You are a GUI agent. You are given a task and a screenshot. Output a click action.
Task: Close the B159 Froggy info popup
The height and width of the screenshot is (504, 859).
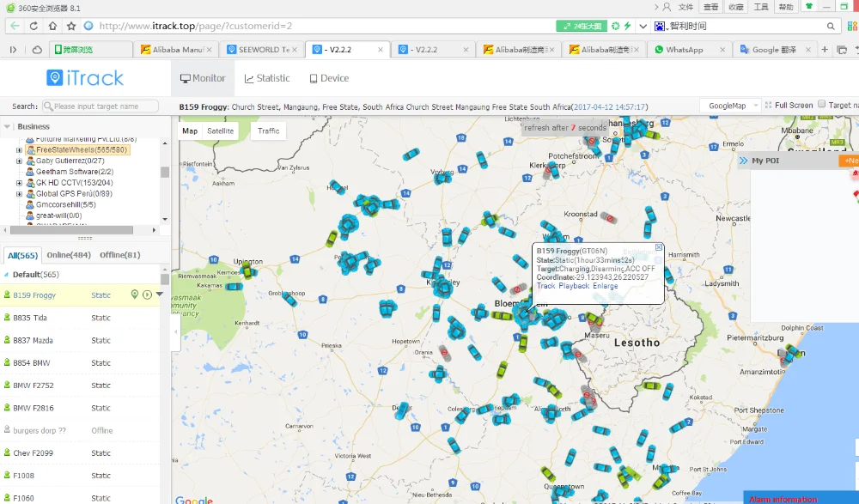pos(659,247)
